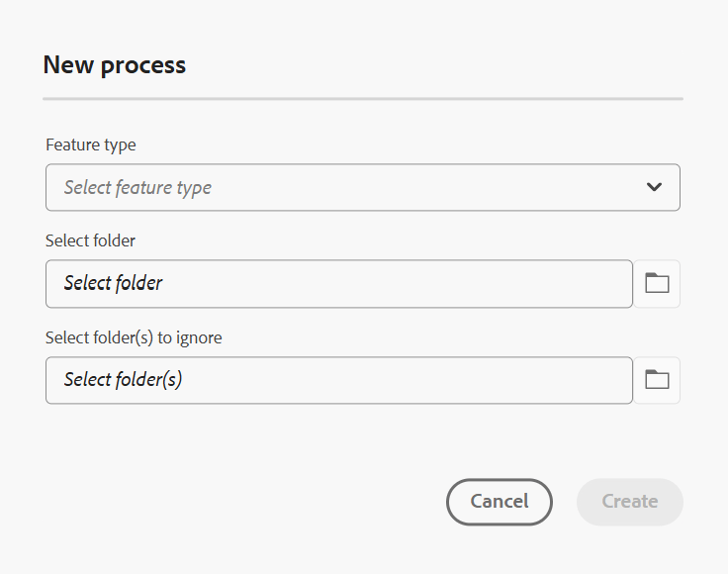
Task: Open the Select feature type combo box
Action: click(x=362, y=187)
